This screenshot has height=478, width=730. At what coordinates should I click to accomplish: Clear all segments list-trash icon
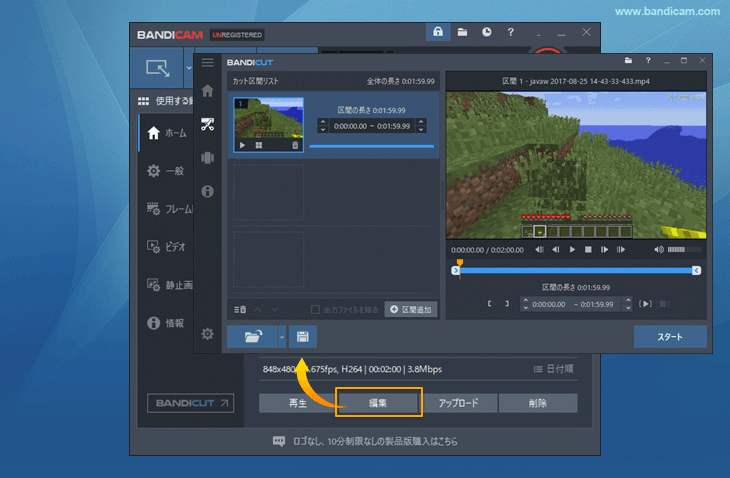[x=240, y=310]
